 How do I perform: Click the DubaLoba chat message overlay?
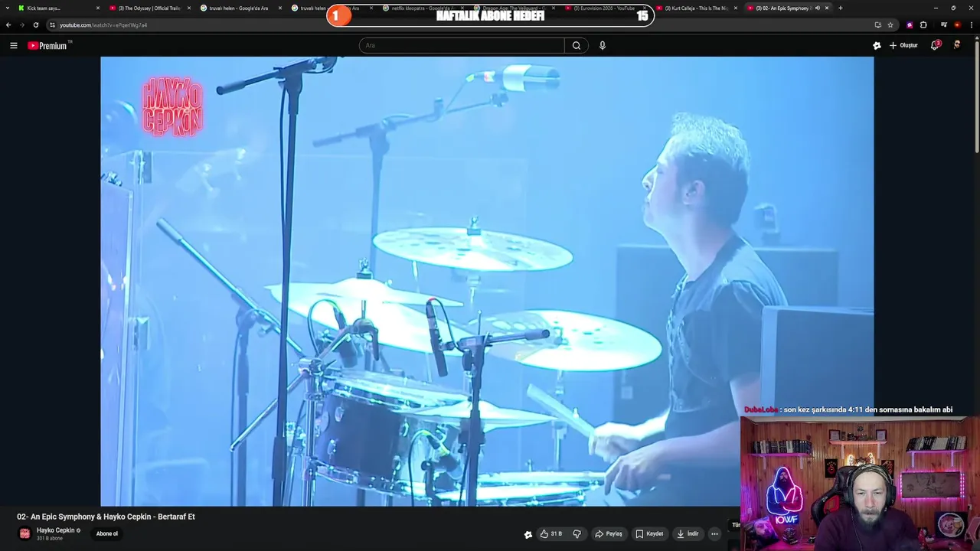click(848, 409)
